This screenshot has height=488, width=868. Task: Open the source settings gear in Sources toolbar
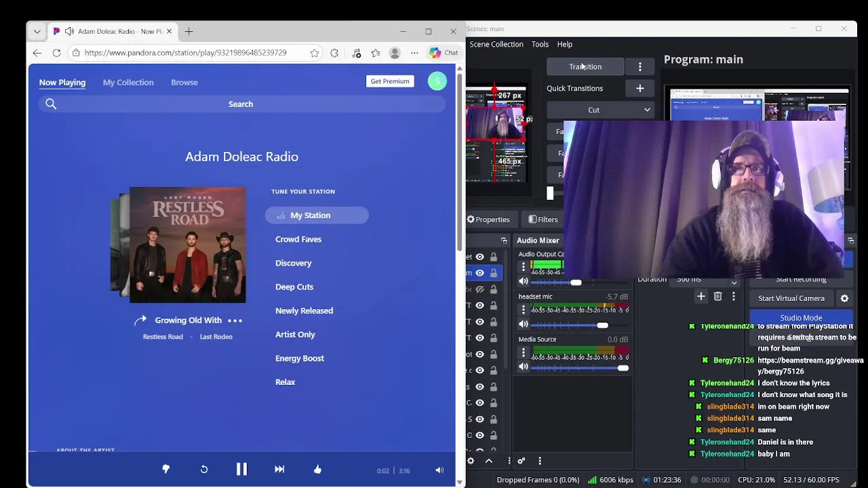[x=471, y=461]
